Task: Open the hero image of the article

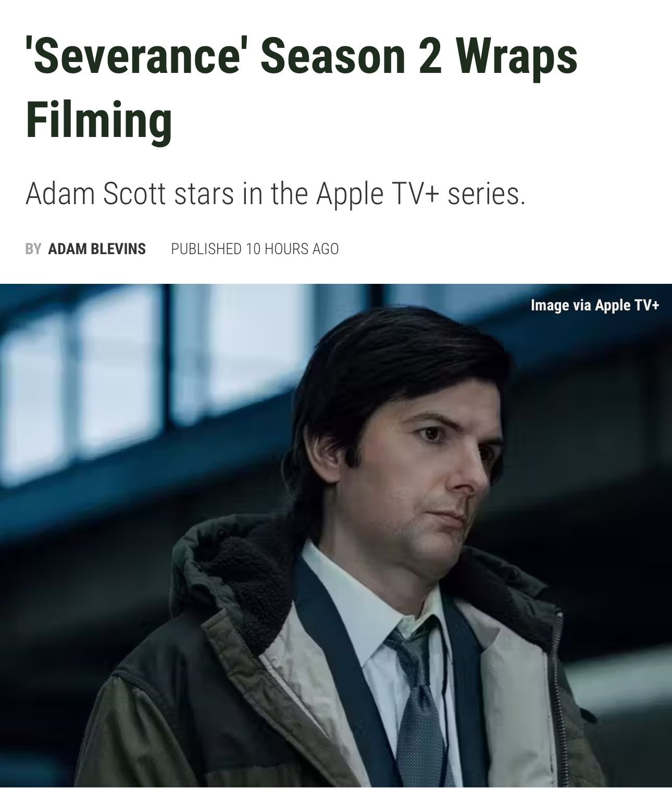Action: [336, 536]
